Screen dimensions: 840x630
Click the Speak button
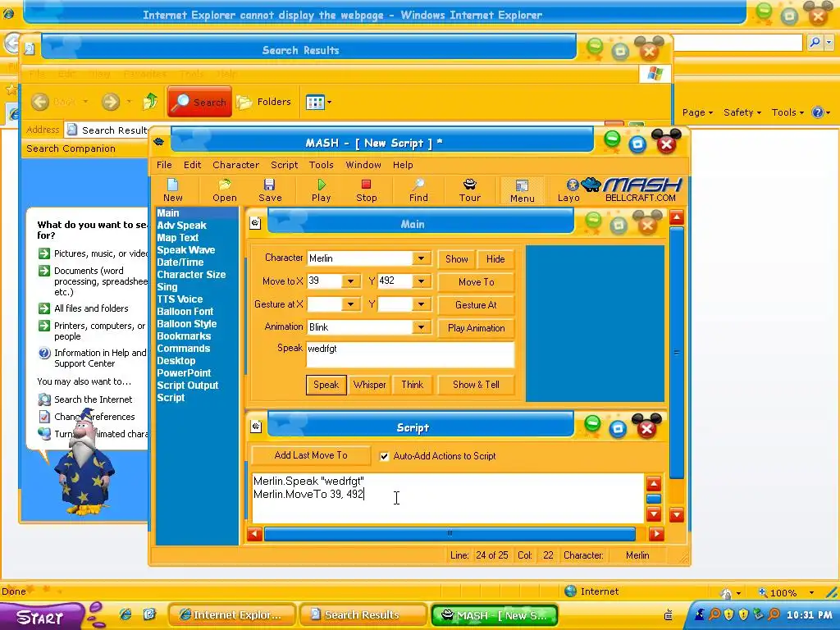tap(326, 385)
